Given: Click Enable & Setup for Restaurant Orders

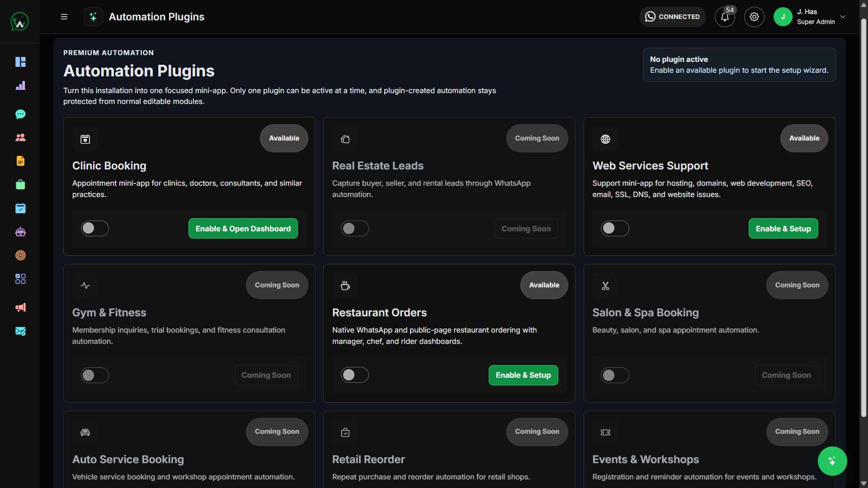Looking at the screenshot, I should (x=524, y=375).
